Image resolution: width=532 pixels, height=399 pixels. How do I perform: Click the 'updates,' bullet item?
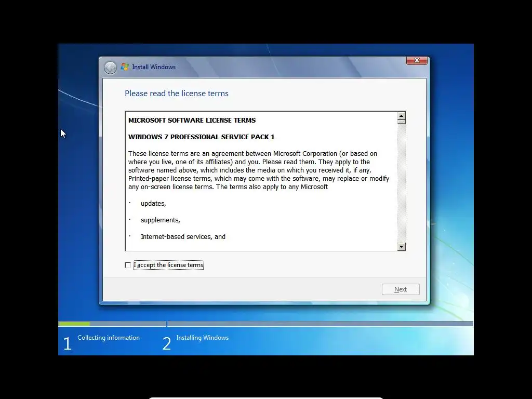[153, 204]
